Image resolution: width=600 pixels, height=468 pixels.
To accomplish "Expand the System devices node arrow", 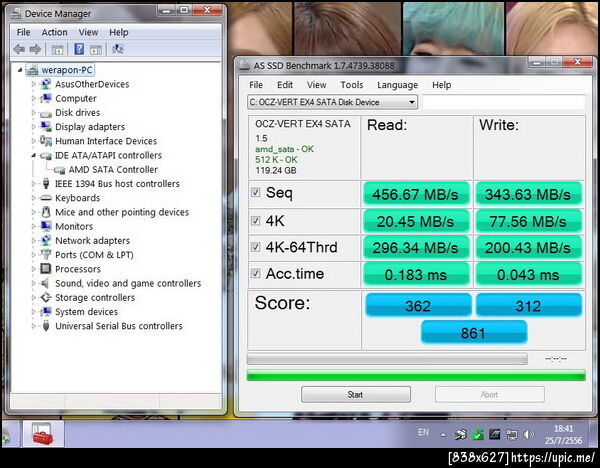I will (x=34, y=311).
